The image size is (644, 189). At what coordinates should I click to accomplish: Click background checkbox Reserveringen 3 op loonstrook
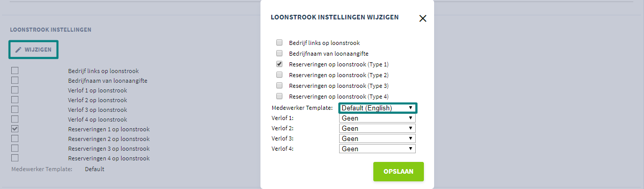(x=15, y=148)
